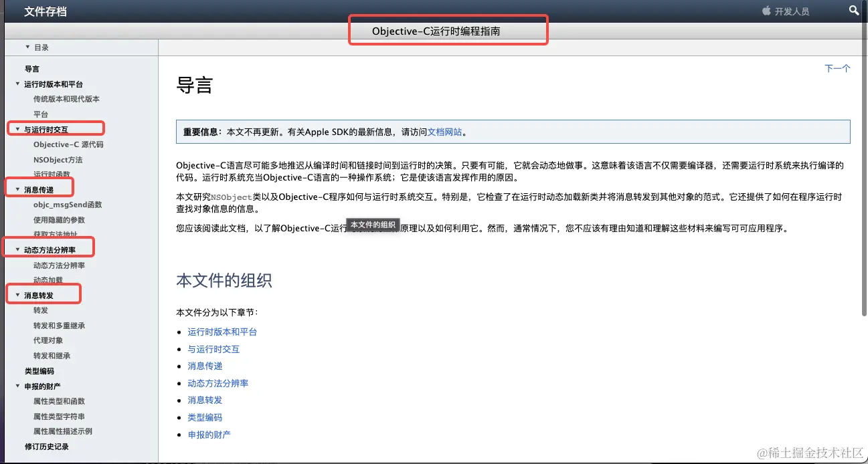Select 属性属性描述示例 in sidebar
The image size is (868, 464).
pos(63,431)
